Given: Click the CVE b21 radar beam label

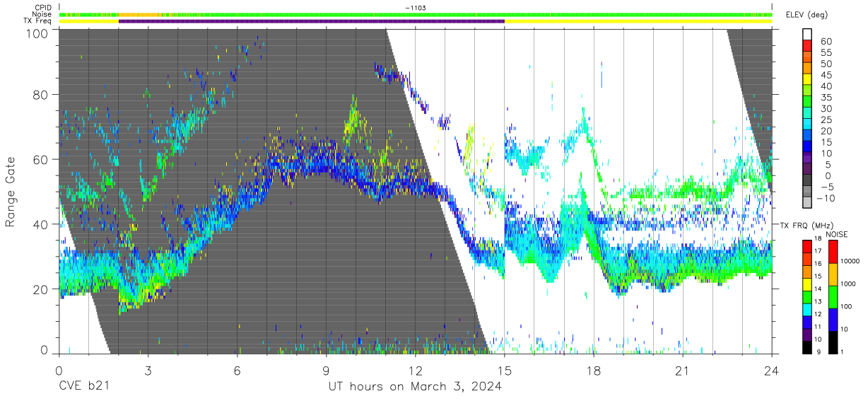Looking at the screenshot, I should [x=85, y=387].
